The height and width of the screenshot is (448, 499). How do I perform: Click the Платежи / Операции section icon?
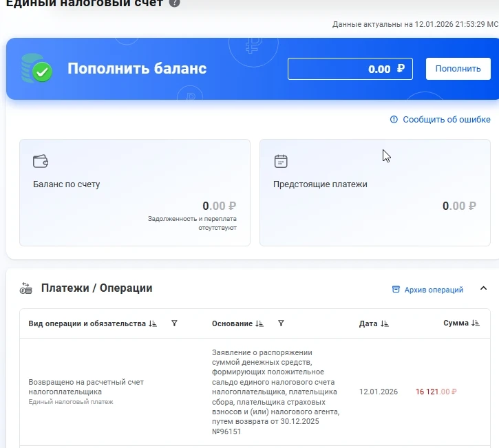[x=25, y=288]
